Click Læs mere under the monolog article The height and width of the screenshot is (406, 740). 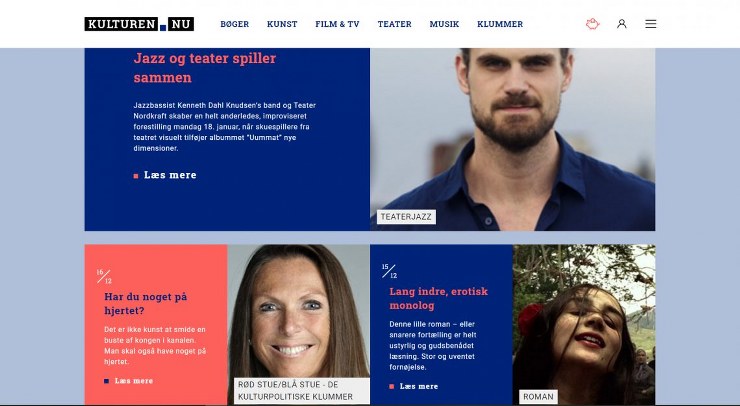tap(419, 386)
